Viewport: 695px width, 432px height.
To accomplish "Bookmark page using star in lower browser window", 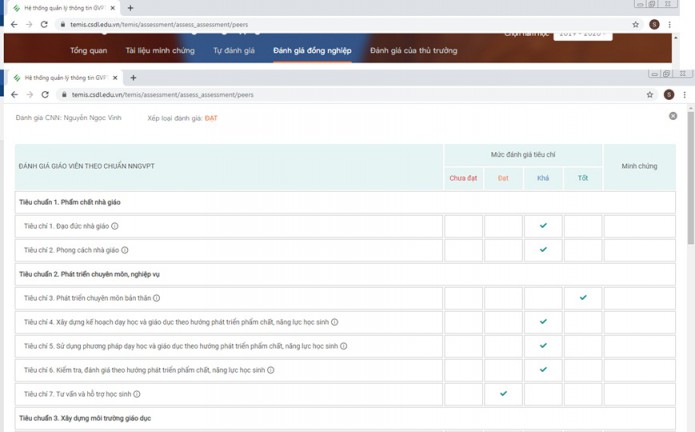I will pos(636,94).
